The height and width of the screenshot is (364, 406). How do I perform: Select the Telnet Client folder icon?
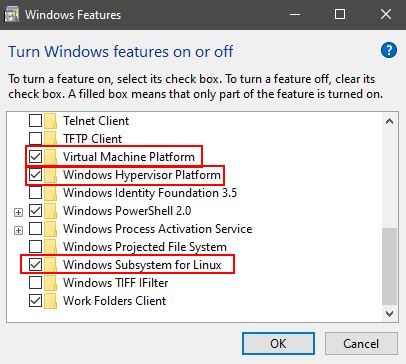pos(51,121)
